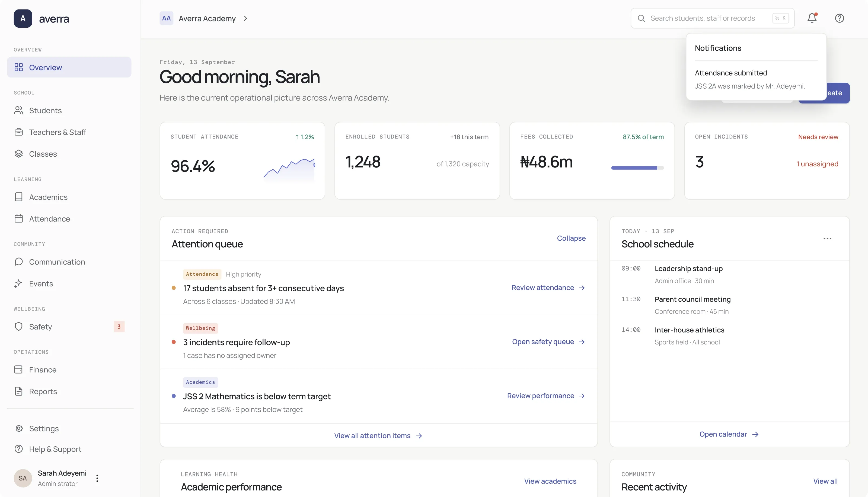Click the 17 students absent item title

click(263, 288)
